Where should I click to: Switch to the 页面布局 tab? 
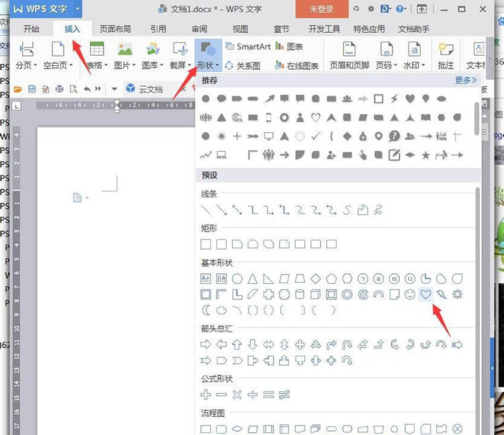115,30
